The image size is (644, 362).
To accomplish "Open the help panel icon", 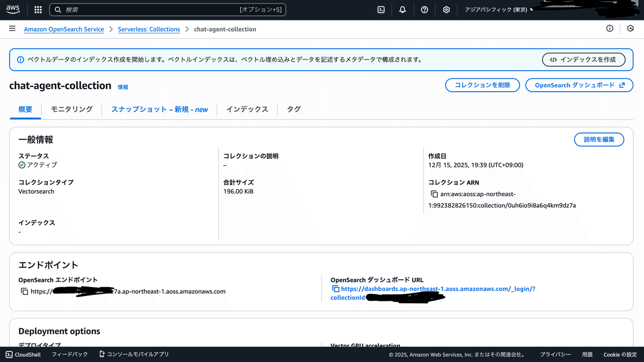I will point(424,9).
